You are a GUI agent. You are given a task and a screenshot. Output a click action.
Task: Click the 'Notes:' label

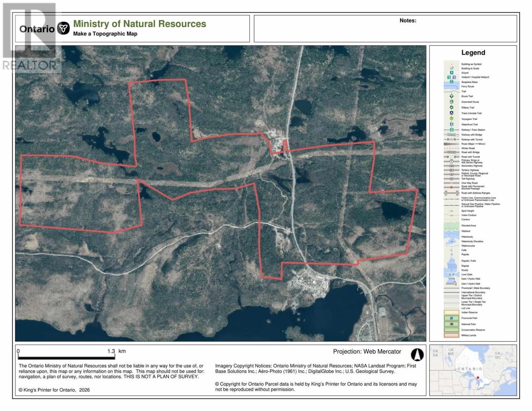[x=408, y=21]
